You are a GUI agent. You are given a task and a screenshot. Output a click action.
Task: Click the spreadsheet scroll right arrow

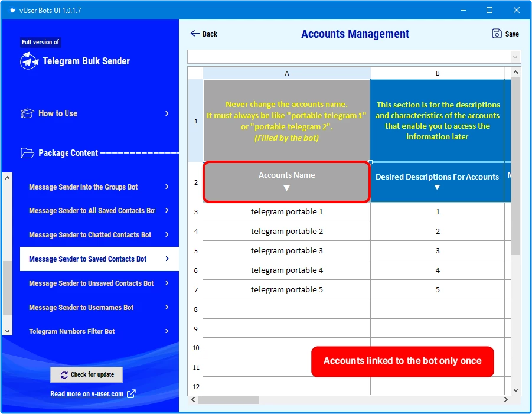506,400
